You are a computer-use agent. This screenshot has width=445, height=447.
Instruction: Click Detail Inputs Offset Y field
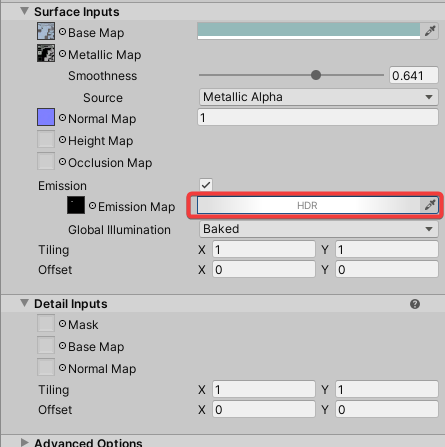tap(387, 409)
